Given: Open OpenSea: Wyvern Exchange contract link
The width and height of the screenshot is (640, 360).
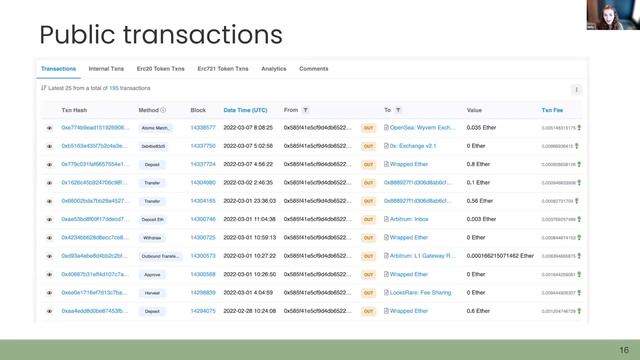Looking at the screenshot, I should [x=422, y=128].
